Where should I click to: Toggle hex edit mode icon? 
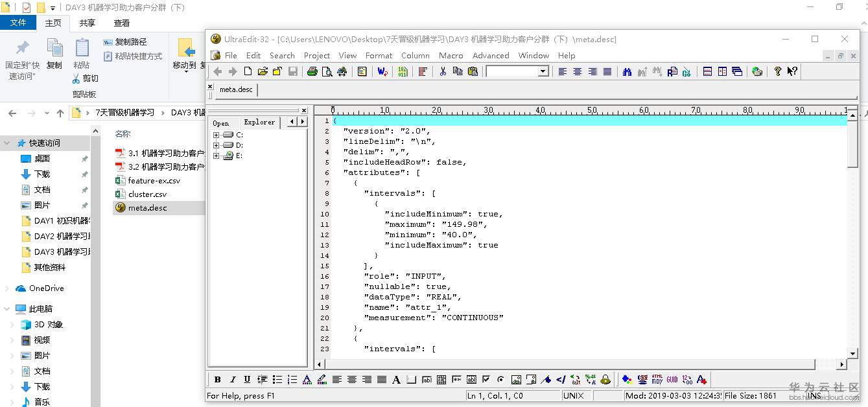(x=403, y=71)
